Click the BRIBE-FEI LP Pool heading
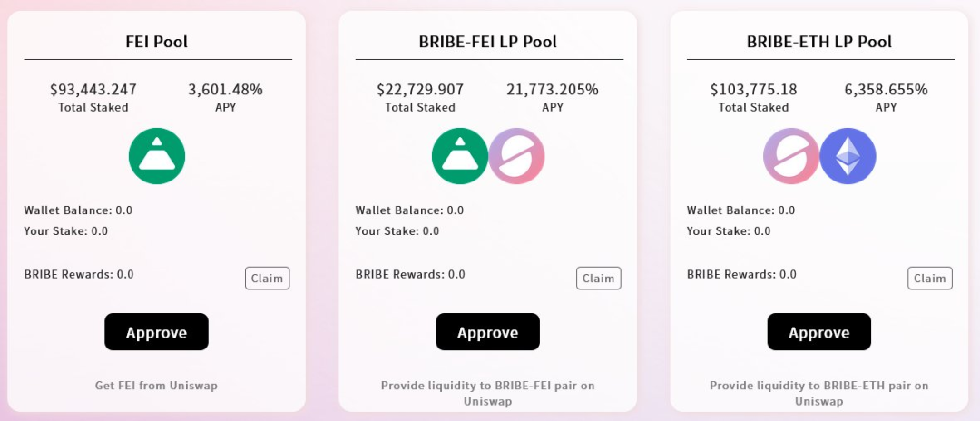This screenshot has width=980, height=421. point(488,42)
